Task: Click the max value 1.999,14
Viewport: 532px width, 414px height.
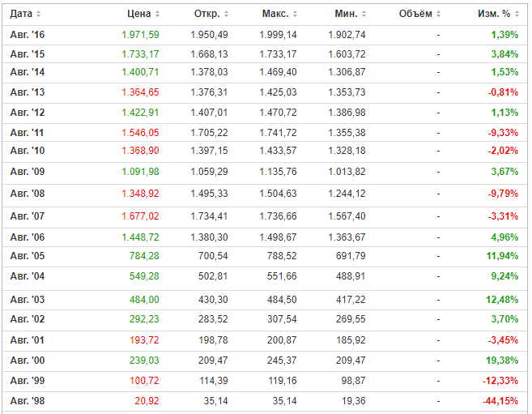Action: pos(279,35)
